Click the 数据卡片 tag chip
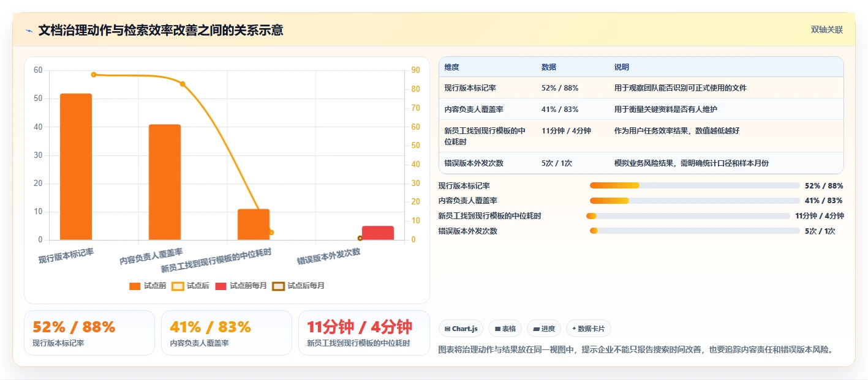868x380 pixels. [x=588, y=329]
